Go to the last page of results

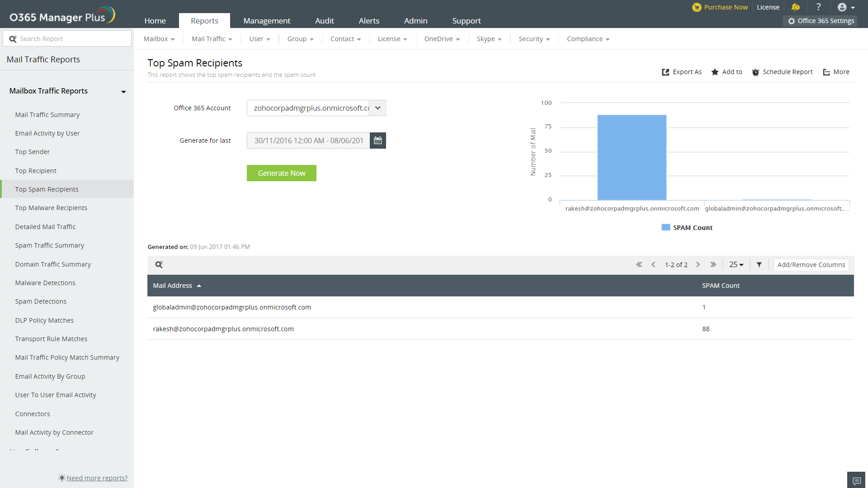[x=713, y=265]
